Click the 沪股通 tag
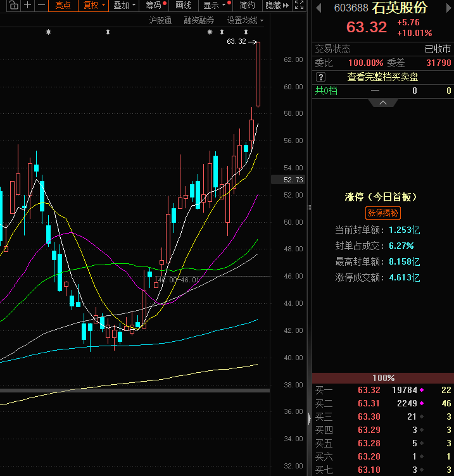 pos(160,21)
